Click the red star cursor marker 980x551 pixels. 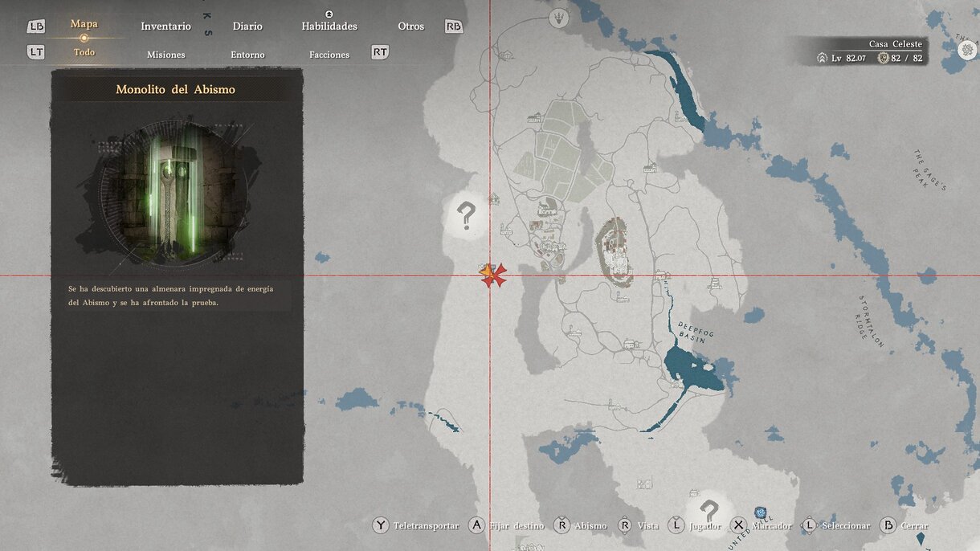495,275
